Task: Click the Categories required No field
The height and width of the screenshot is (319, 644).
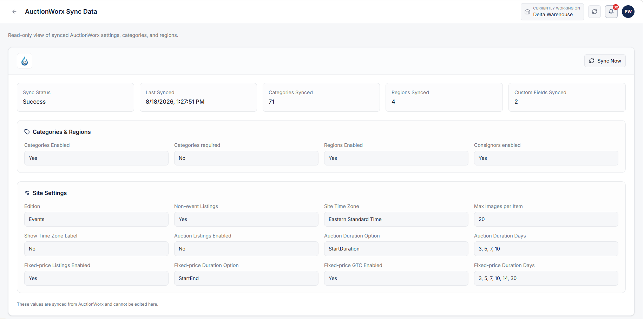Action: [246, 158]
